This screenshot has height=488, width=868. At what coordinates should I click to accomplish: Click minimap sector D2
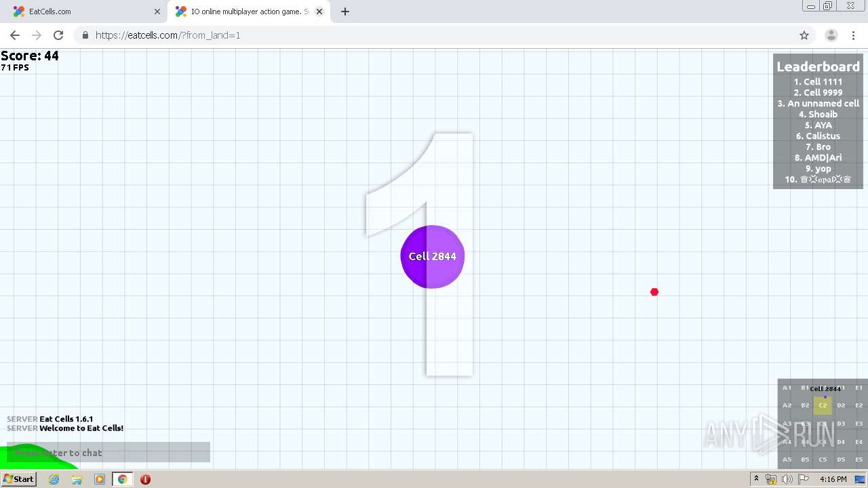tap(841, 405)
